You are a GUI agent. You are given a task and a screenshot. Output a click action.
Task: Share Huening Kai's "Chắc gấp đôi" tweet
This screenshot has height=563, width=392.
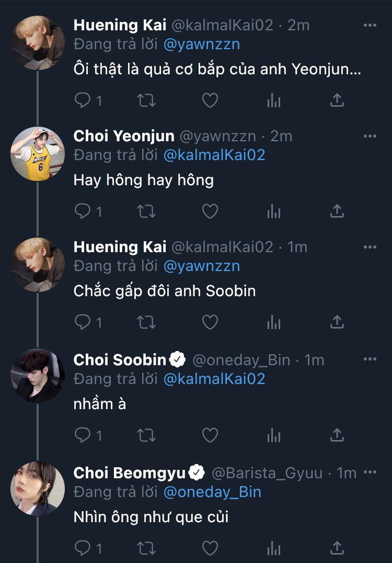click(x=337, y=322)
